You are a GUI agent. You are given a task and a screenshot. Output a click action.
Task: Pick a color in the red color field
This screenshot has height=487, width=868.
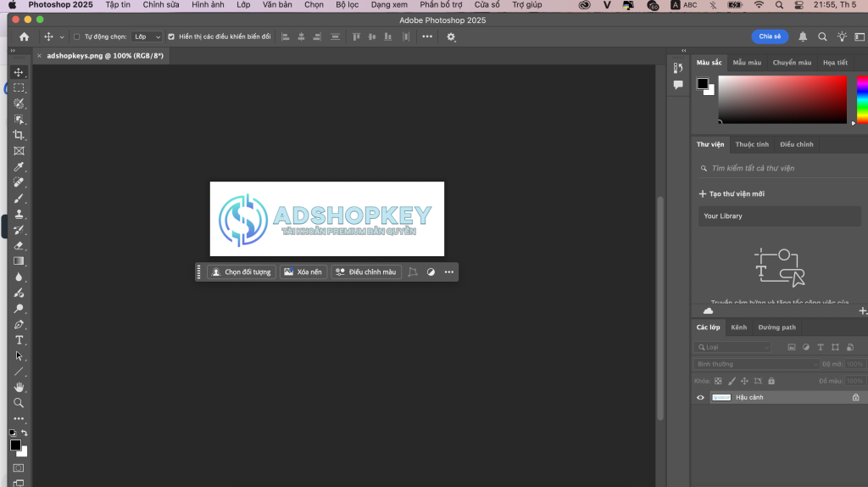(782, 100)
